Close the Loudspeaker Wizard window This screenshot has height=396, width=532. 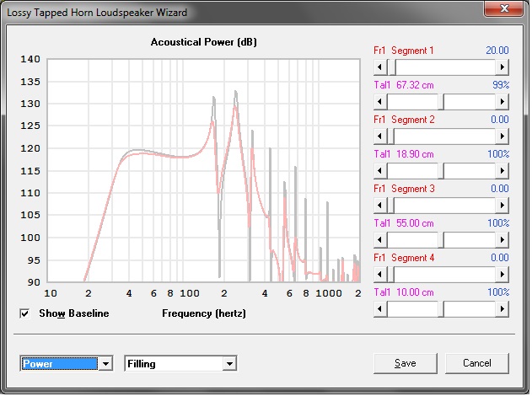tap(504, 8)
